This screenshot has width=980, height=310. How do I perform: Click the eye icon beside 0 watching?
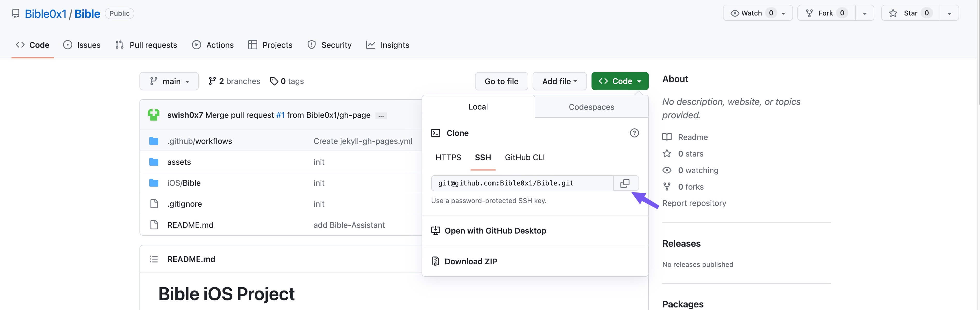coord(667,171)
